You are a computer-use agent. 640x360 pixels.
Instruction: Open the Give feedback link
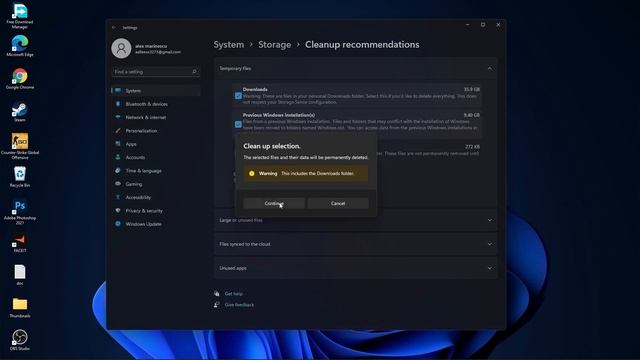tap(239, 304)
